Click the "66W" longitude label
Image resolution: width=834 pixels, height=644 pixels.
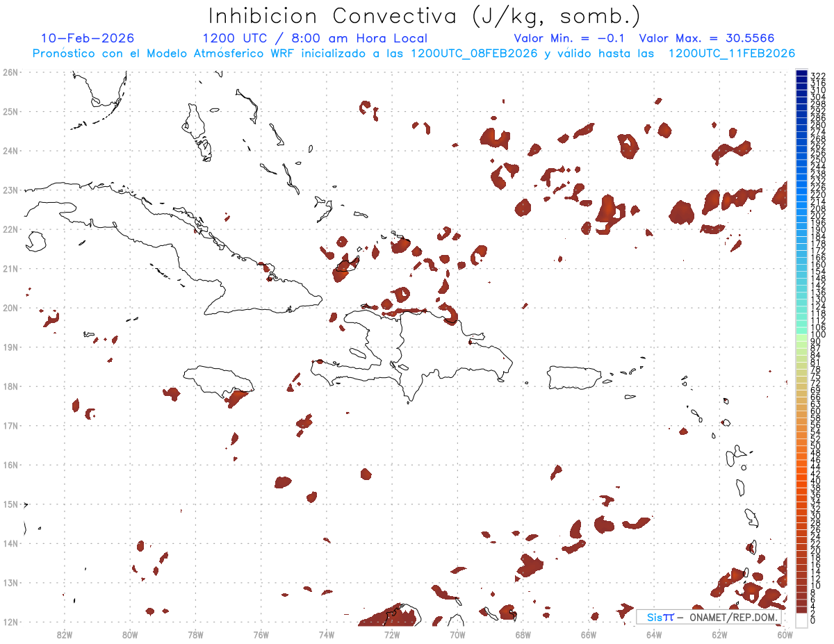point(588,634)
